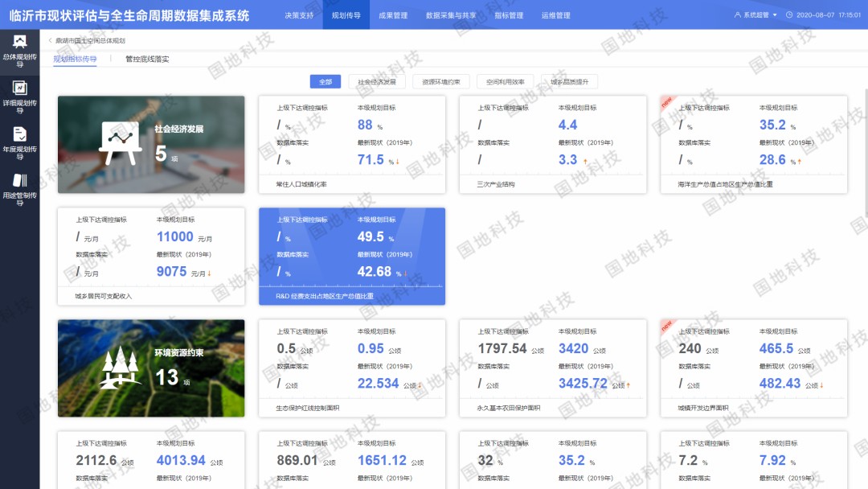Screen dimensions: 868x489
Task: Open the 决策支持 top menu
Action: pos(299,15)
